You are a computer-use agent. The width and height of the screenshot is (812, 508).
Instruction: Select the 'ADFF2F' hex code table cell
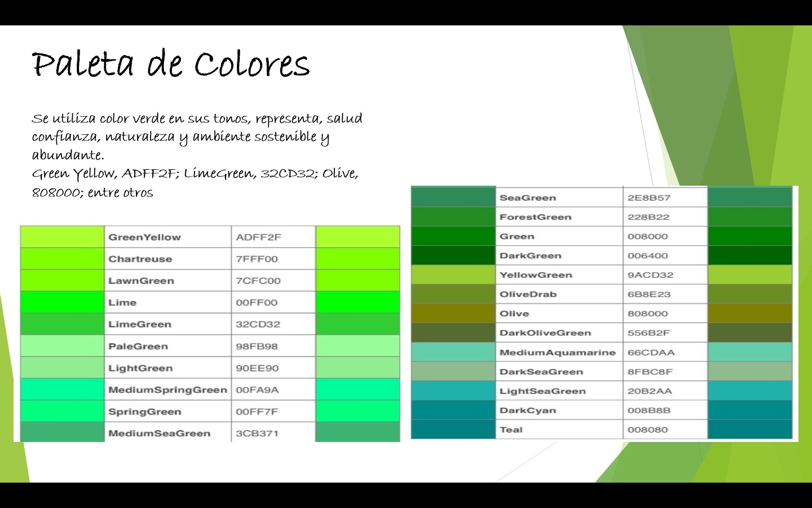pos(273,237)
